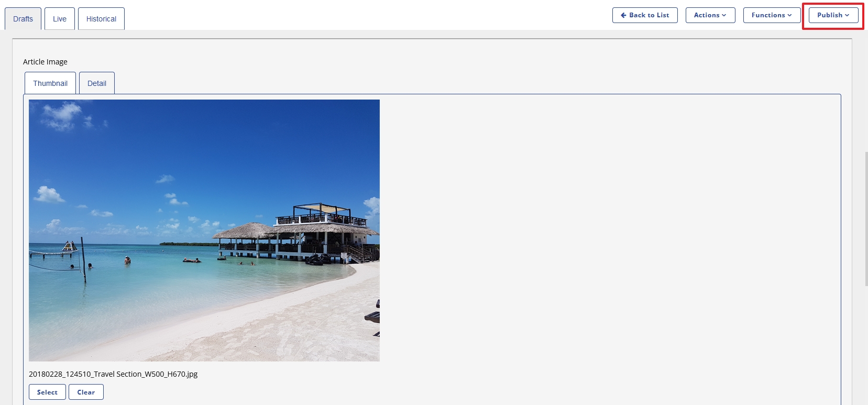Image resolution: width=868 pixels, height=405 pixels.
Task: Switch to the Drafts tab
Action: [x=23, y=19]
